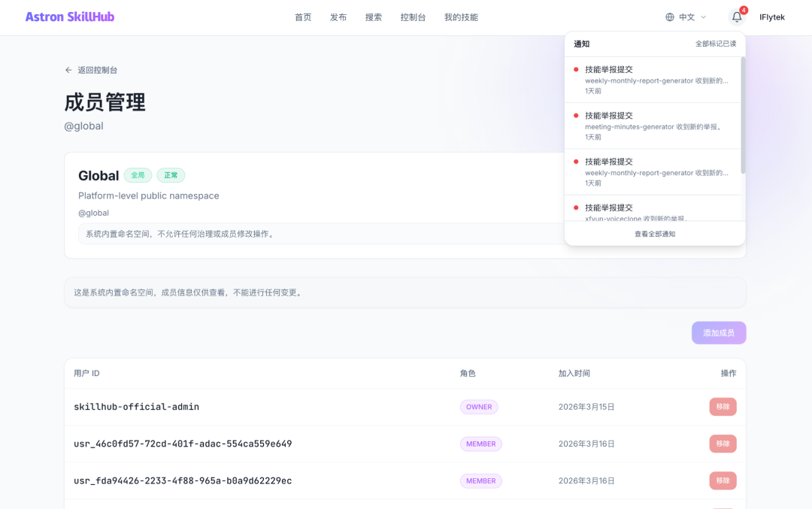Image resolution: width=812 pixels, height=509 pixels.
Task: Expand the language chevron arrow
Action: [704, 17]
